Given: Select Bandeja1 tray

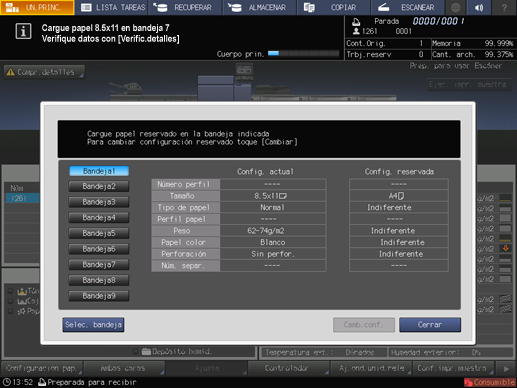Looking at the screenshot, I should pos(99,171).
